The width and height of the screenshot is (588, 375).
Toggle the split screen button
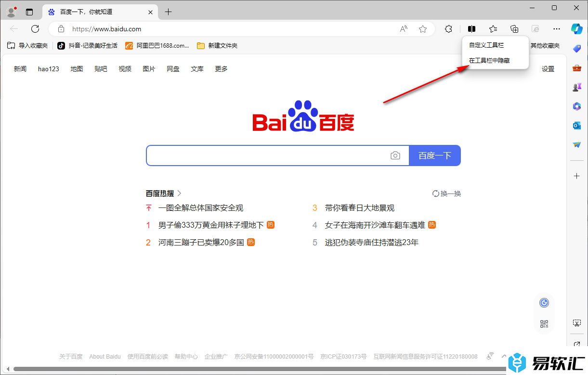pos(471,29)
